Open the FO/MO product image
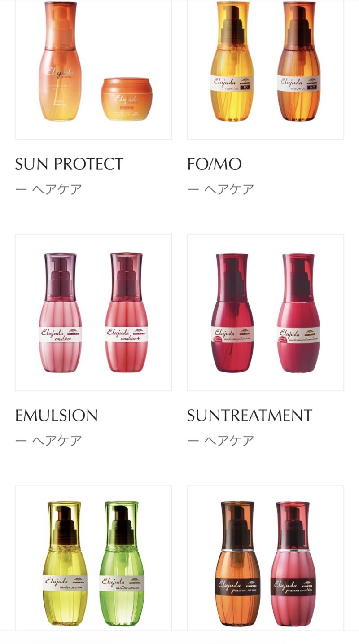This screenshot has height=644, width=359. (x=266, y=70)
